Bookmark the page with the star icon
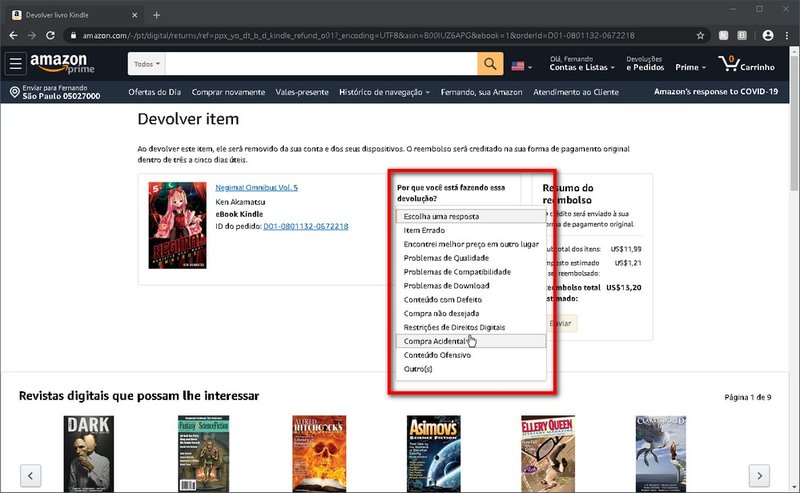Screen dimensions: 800x493 (x=700, y=35)
